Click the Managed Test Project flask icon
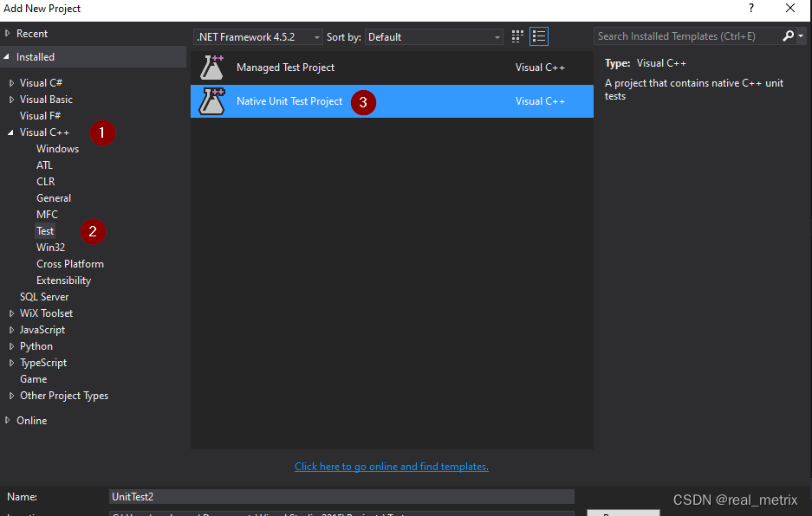Image resolution: width=812 pixels, height=516 pixels. (x=211, y=68)
